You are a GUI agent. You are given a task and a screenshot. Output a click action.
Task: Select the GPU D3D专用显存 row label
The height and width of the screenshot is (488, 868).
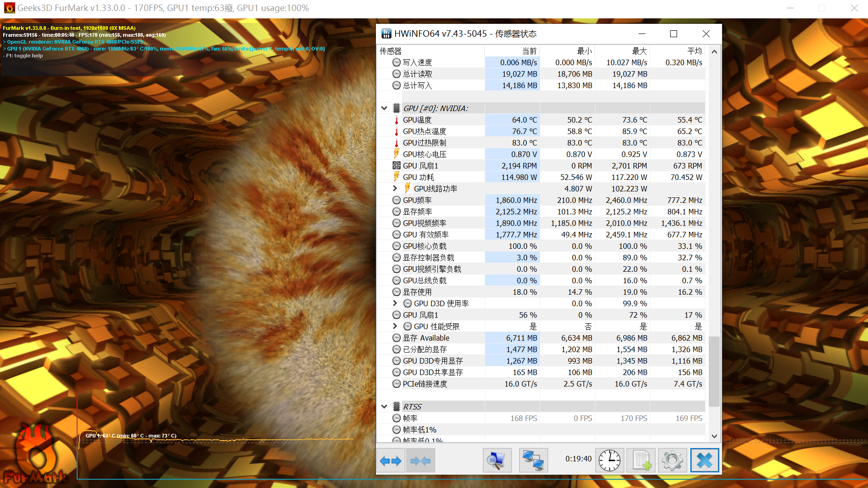click(x=433, y=361)
